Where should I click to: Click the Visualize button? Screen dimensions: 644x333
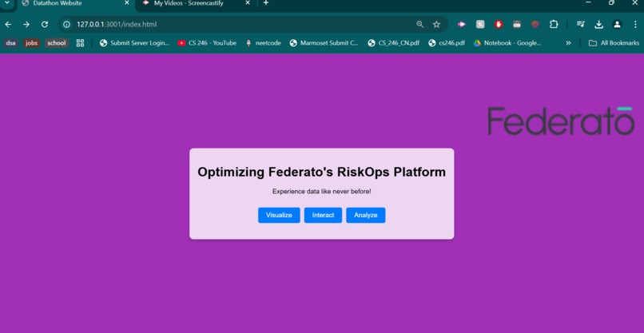click(279, 215)
